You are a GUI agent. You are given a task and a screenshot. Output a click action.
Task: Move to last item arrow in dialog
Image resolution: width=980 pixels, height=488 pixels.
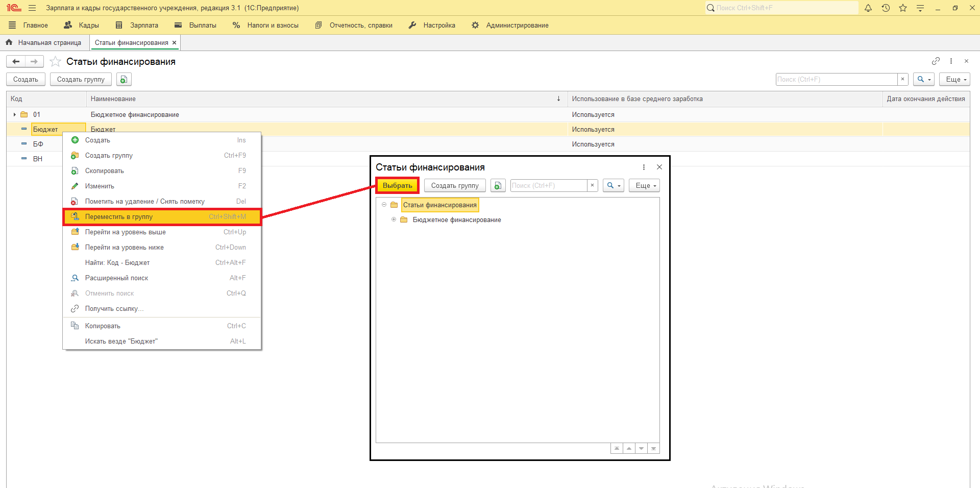[x=653, y=448]
